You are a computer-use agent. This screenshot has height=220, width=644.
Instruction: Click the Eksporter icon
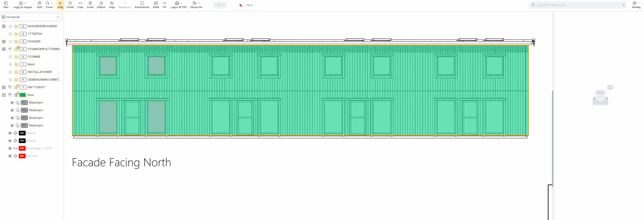click(x=194, y=3)
